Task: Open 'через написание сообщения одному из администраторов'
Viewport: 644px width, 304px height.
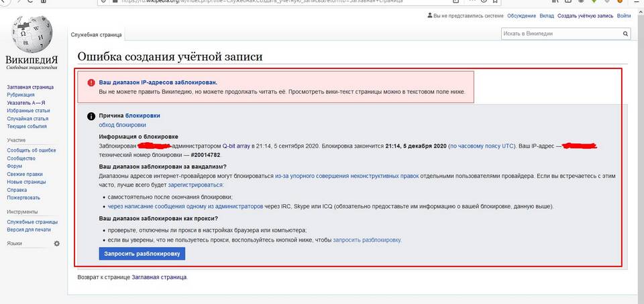Action: coord(185,206)
